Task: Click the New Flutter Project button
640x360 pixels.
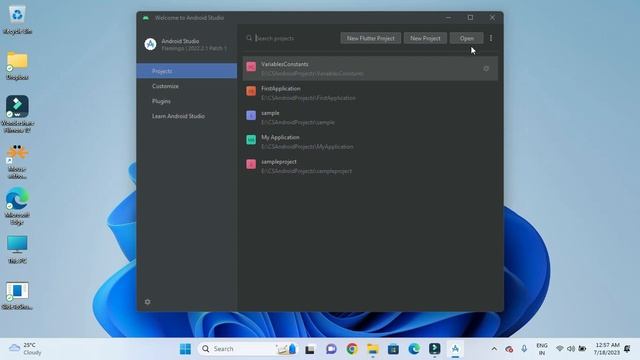Action: (371, 38)
